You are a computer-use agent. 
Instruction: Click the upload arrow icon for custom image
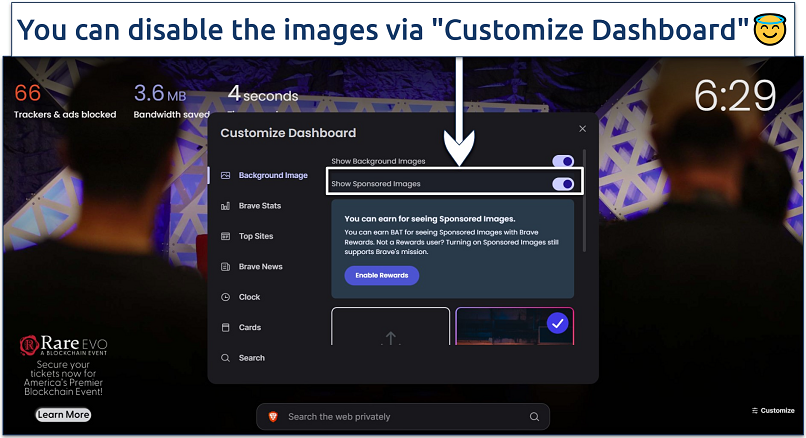tap(390, 338)
